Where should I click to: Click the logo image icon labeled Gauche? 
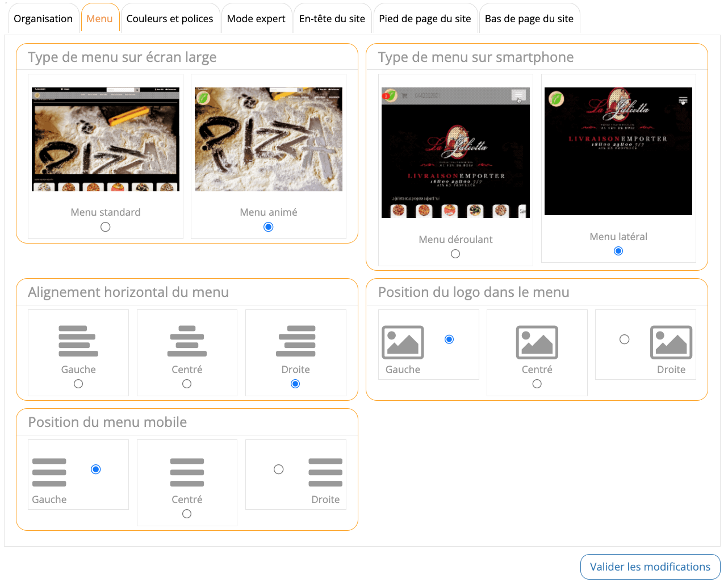click(403, 342)
